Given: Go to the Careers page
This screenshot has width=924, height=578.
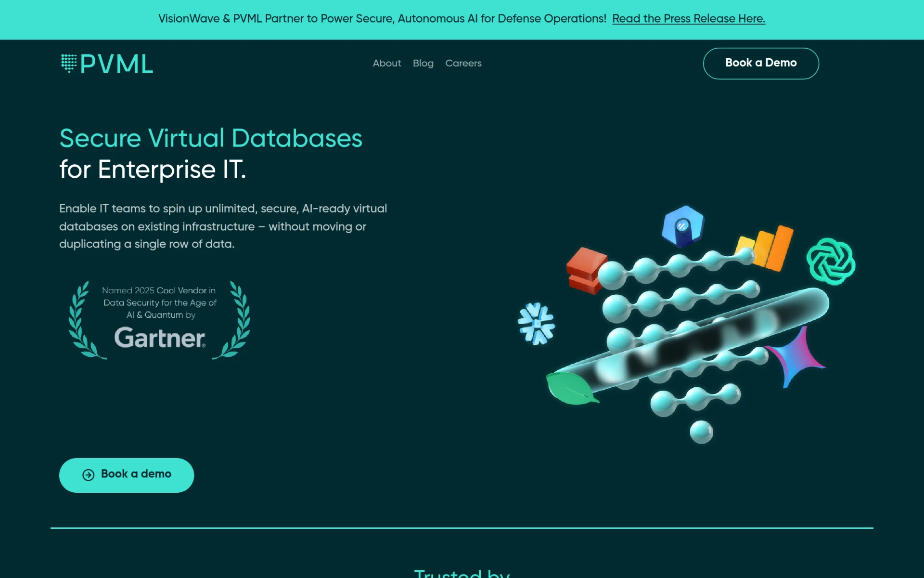Looking at the screenshot, I should (x=463, y=63).
